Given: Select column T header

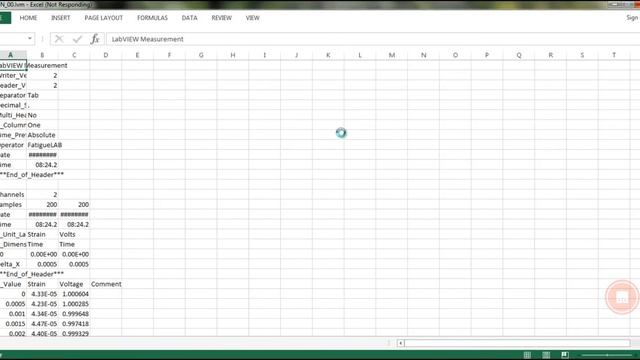Looking at the screenshot, I should (x=614, y=55).
